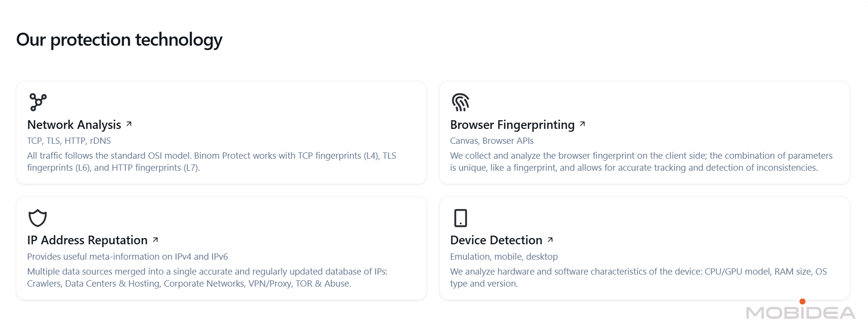Click the arrow icon beside Device Detection
This screenshot has height=327, width=868.
[550, 239]
